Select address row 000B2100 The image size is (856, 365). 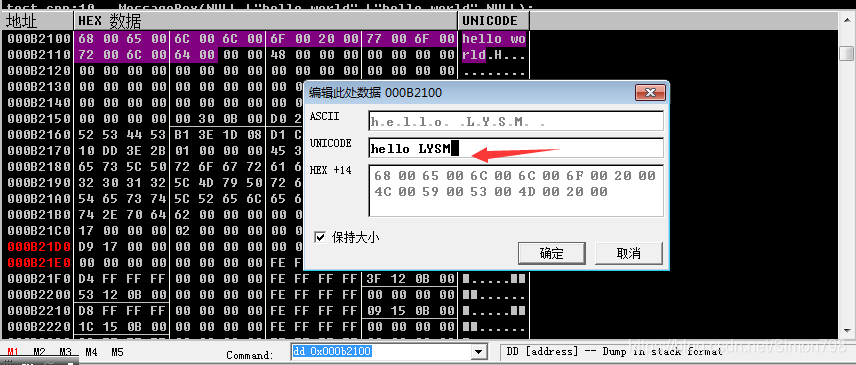click(39, 39)
